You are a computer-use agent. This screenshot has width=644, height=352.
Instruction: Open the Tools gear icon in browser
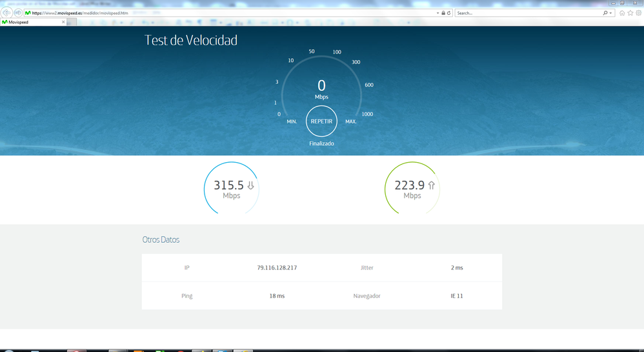point(639,13)
